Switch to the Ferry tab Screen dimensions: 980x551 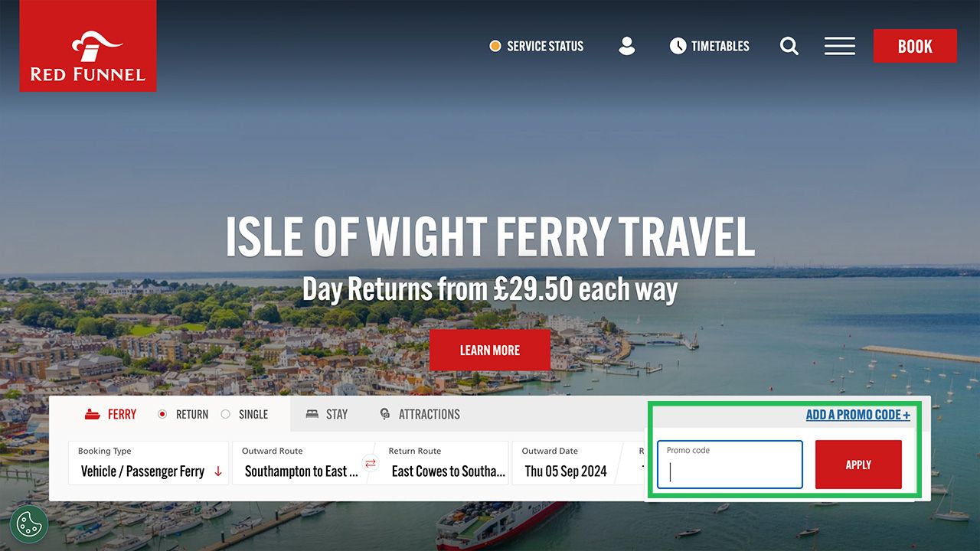[111, 414]
